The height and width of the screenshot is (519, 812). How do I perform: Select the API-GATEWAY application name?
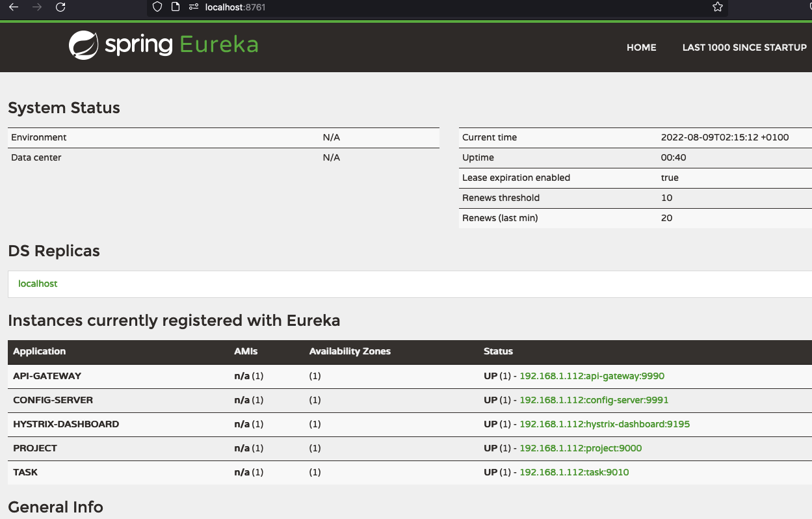(47, 376)
